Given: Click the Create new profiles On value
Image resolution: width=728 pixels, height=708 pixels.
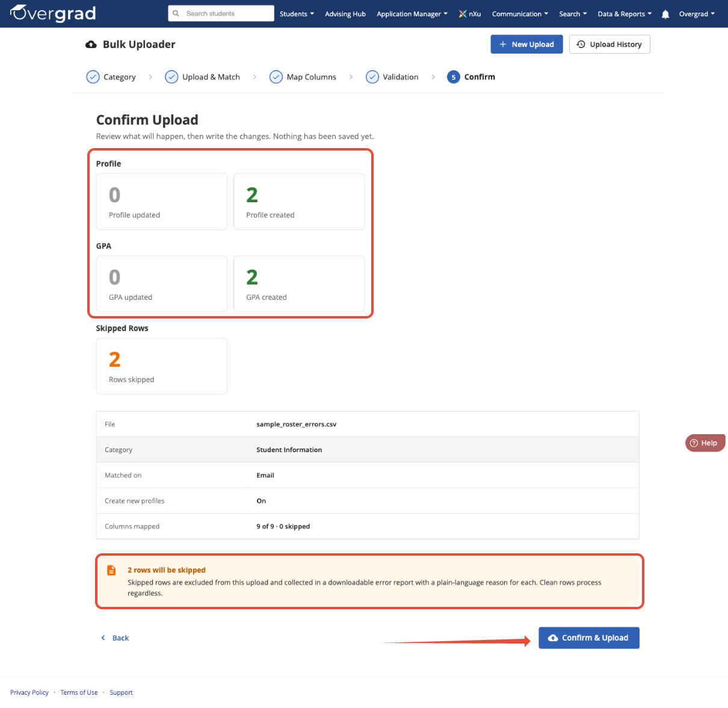Looking at the screenshot, I should 261,501.
